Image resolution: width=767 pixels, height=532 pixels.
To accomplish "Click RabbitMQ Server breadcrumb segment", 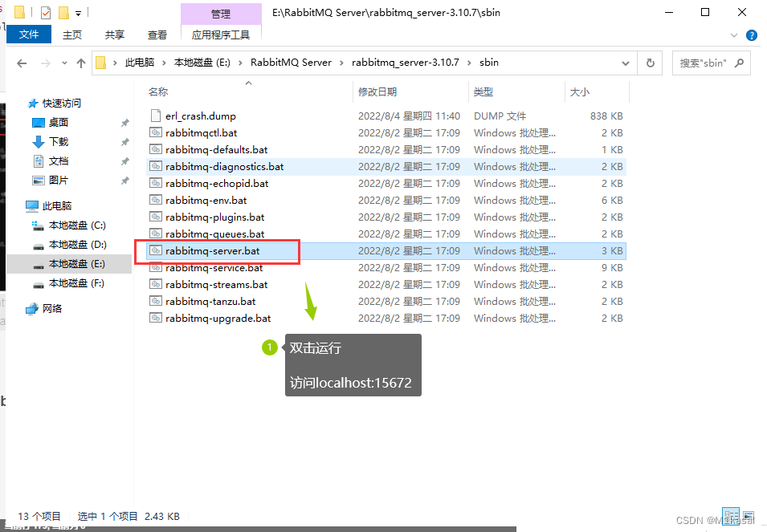I will (x=291, y=63).
